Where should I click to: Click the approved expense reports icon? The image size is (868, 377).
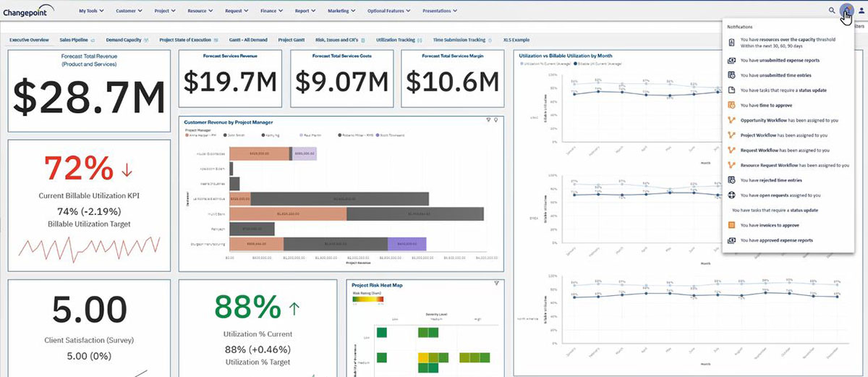732,240
